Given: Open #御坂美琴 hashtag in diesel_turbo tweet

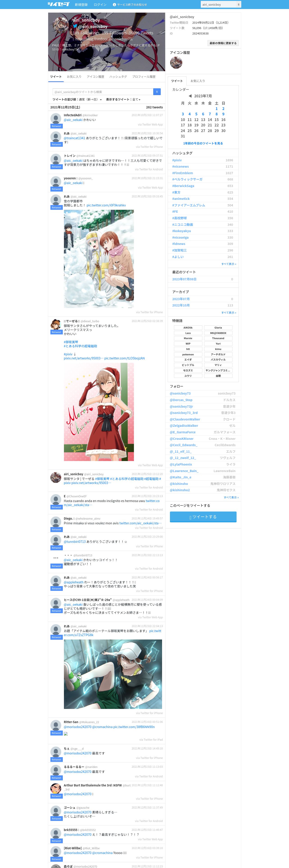Looking at the screenshot, I should 71,342.
